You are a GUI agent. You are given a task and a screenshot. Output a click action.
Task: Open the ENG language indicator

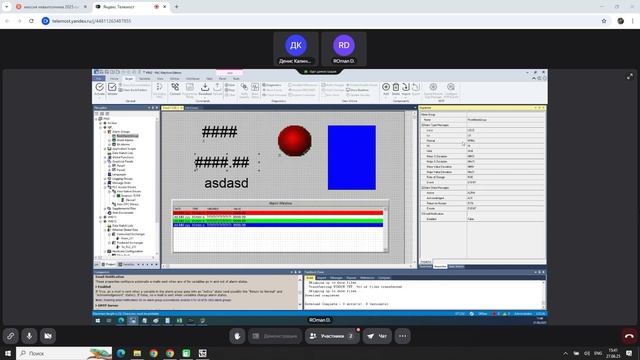point(598,353)
